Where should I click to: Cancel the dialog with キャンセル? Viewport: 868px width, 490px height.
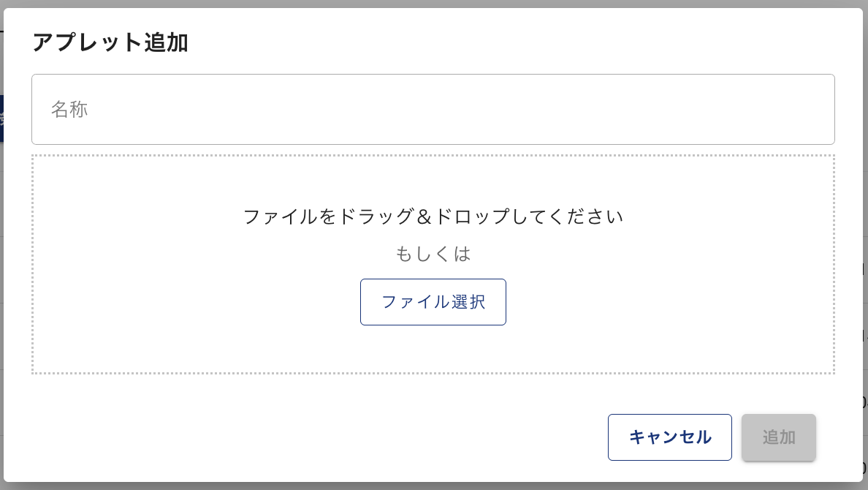(670, 437)
